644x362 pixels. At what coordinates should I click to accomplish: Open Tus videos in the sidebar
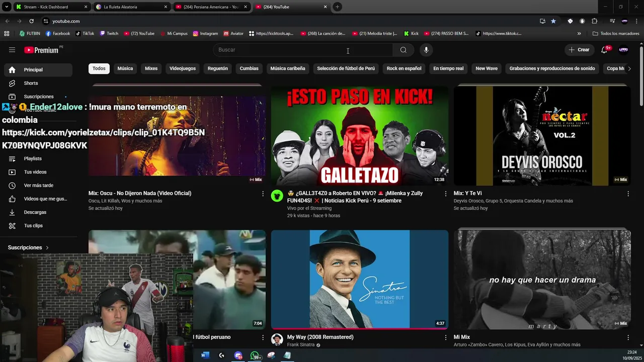[38, 172]
